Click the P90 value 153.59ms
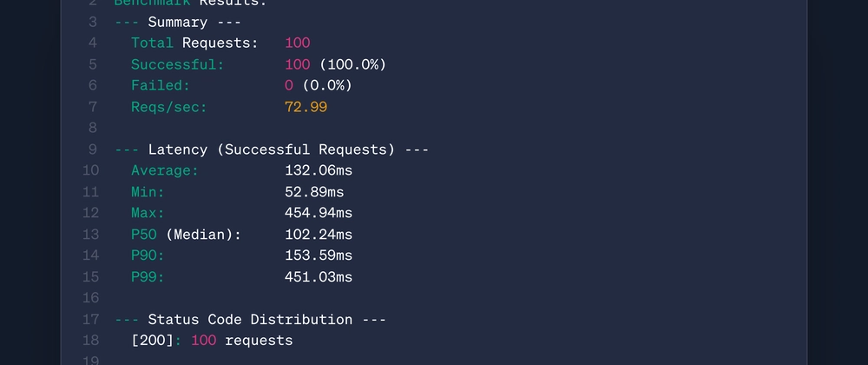The image size is (868, 365). tap(319, 255)
